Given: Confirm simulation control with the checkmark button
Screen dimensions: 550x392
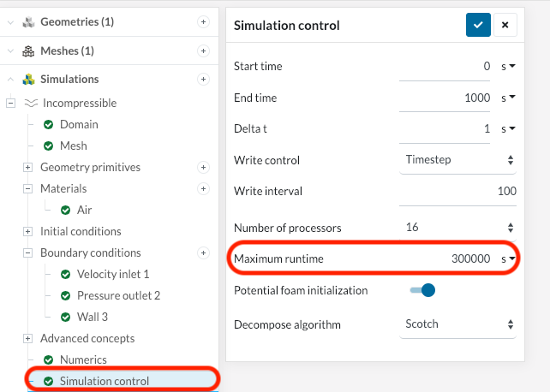Looking at the screenshot, I should pyautogui.click(x=478, y=25).
